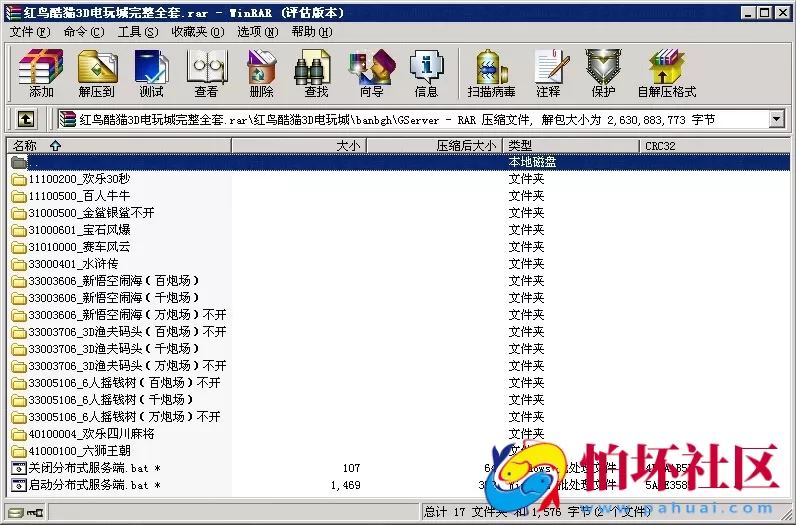Open the 命令(C) menu
The width and height of the screenshot is (796, 525).
(x=84, y=32)
